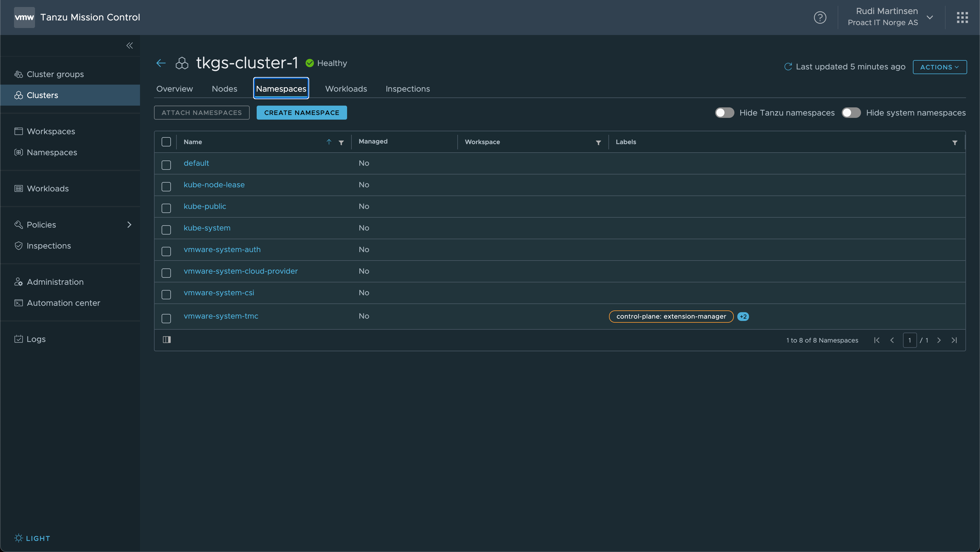Open the kube-public namespace link
Viewport: 980px width, 552px height.
(x=205, y=206)
